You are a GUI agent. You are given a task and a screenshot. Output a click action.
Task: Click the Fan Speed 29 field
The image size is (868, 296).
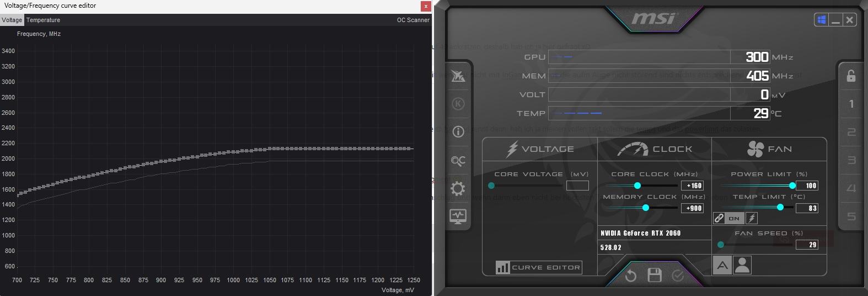click(x=807, y=245)
